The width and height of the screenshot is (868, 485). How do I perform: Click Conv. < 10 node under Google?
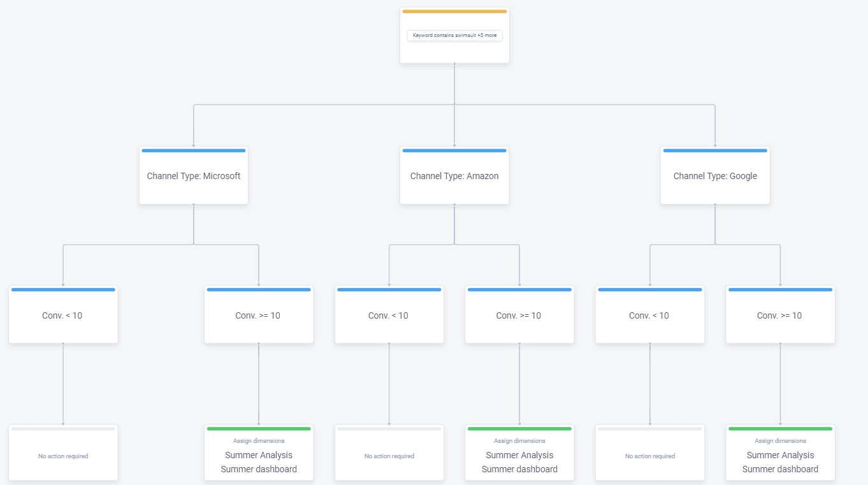[x=649, y=315]
